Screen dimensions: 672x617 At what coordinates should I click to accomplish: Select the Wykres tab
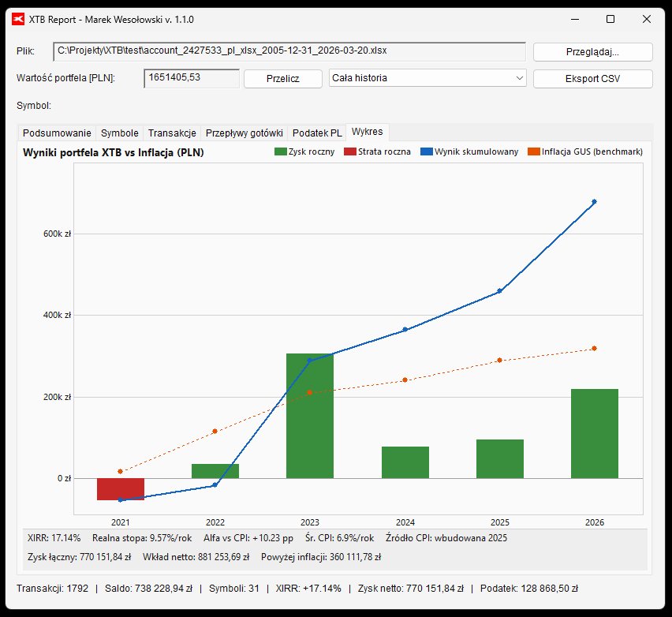pyautogui.click(x=368, y=132)
